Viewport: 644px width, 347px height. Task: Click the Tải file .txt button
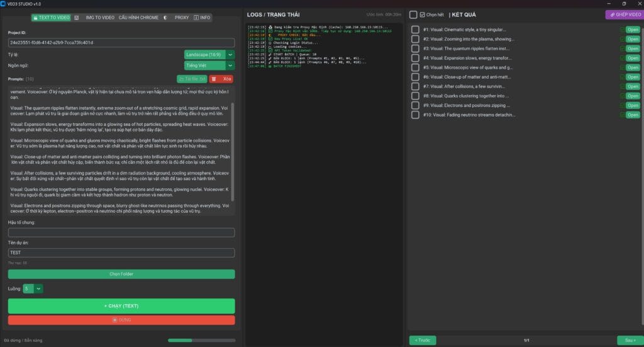click(192, 79)
